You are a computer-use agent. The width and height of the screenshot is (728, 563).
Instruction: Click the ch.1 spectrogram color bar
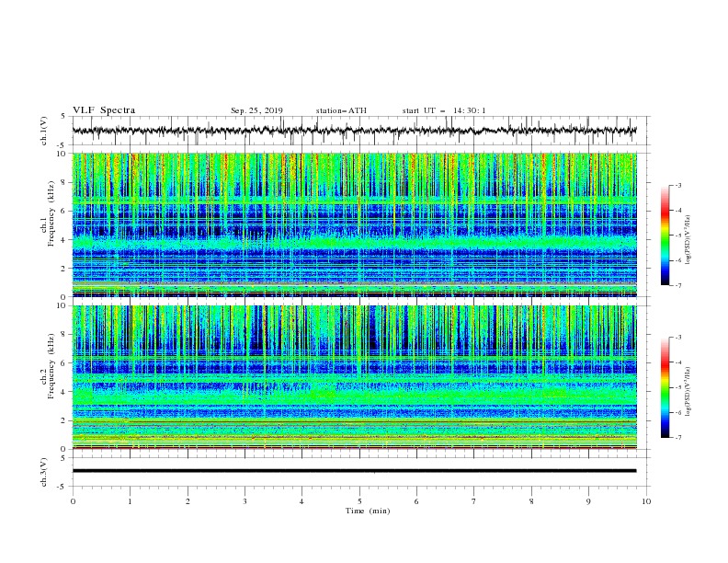coord(665,236)
